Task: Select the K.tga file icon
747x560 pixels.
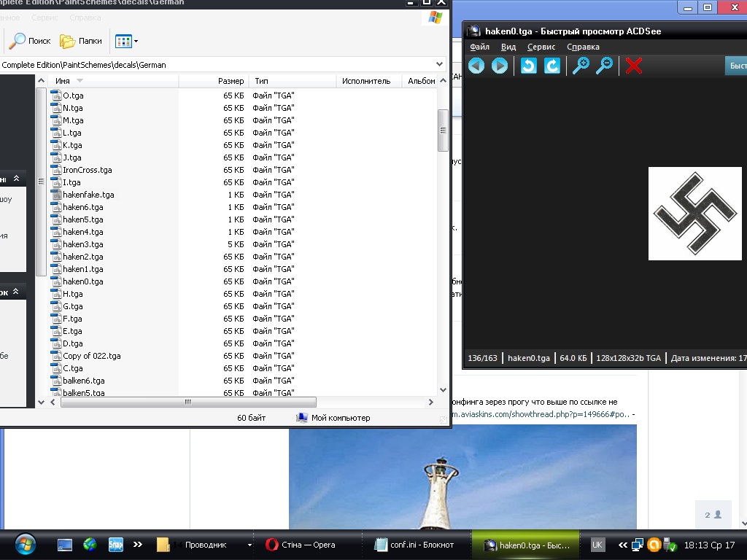Action: click(56, 145)
